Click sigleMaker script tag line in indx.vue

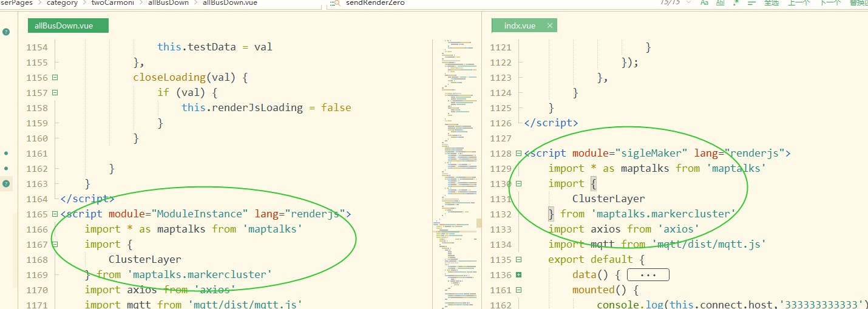(657, 153)
